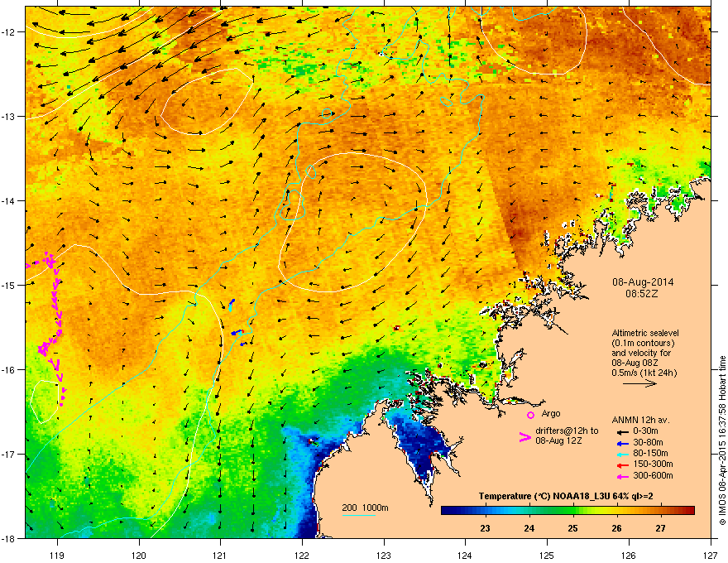Select the cyan 80-150m ANMN arrow symbol

622,454
